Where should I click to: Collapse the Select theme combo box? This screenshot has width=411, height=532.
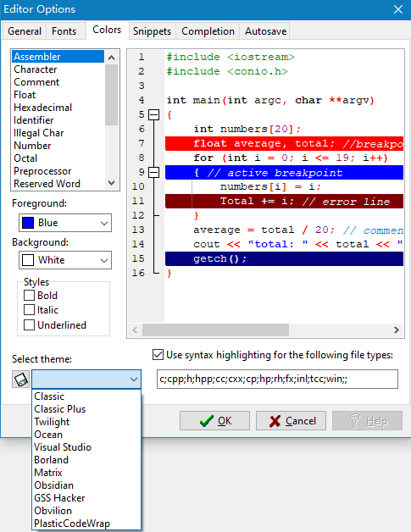[x=134, y=380]
